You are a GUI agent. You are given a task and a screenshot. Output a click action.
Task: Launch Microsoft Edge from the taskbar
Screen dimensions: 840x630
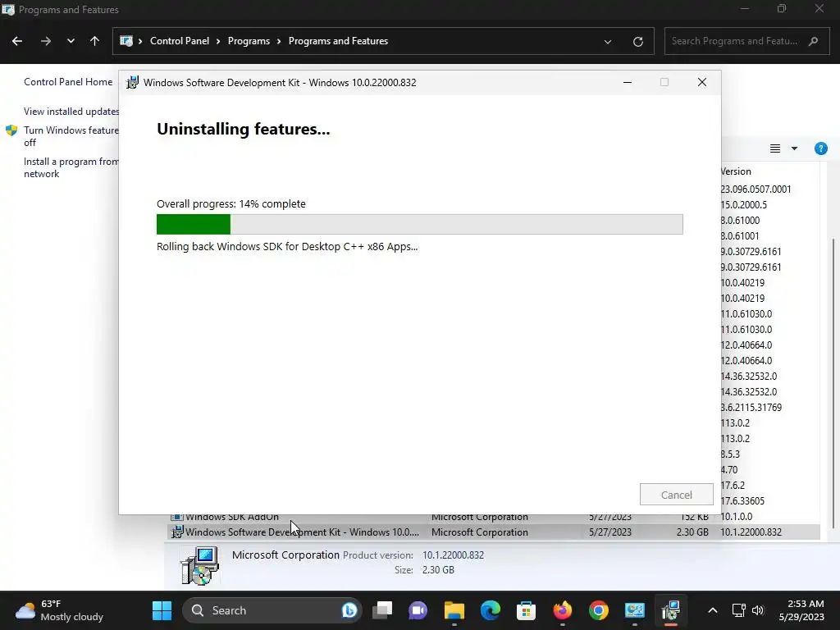click(x=491, y=610)
